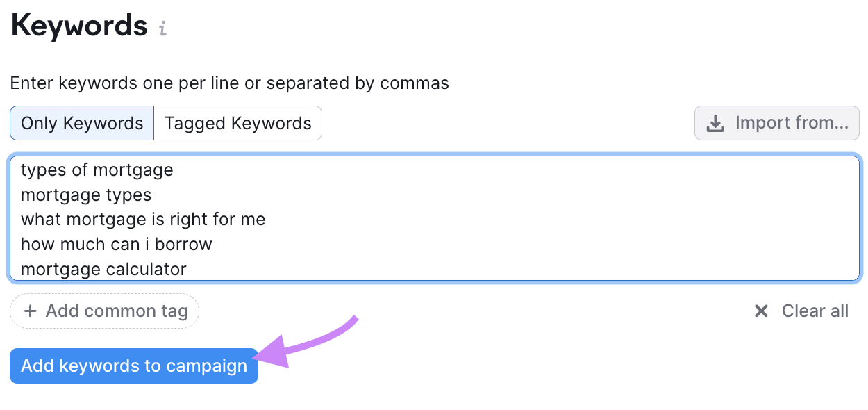Click the 'types of mortgage' keyword line

(97, 170)
